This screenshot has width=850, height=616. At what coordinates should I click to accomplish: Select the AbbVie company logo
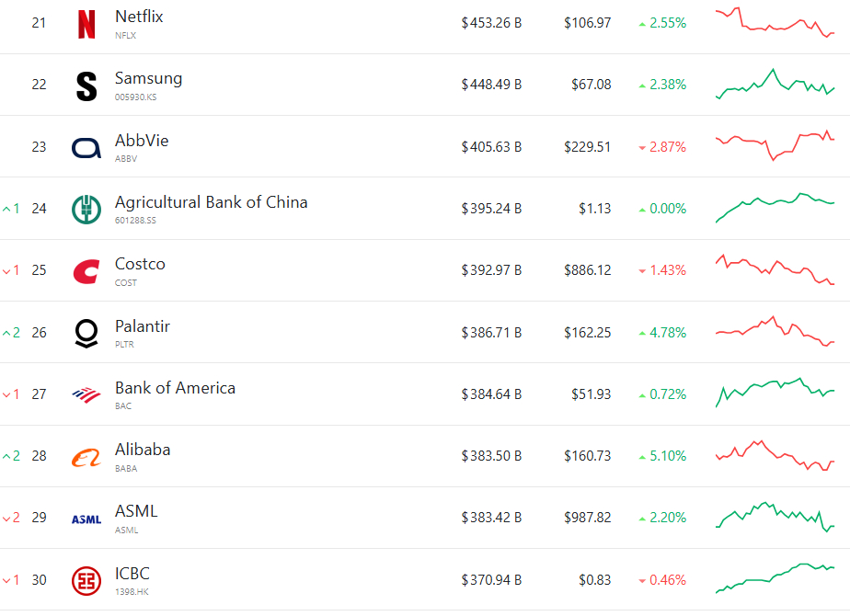(x=86, y=148)
